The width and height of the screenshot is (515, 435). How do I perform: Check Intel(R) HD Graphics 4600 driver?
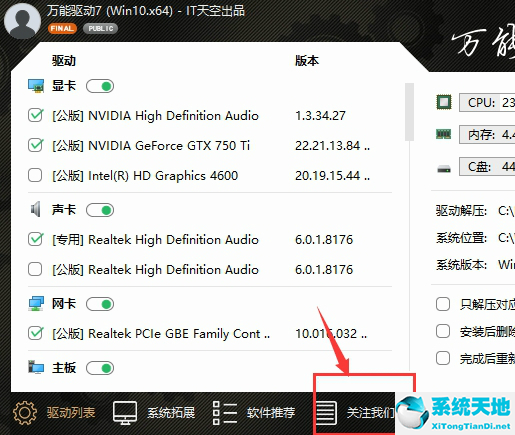pyautogui.click(x=35, y=175)
